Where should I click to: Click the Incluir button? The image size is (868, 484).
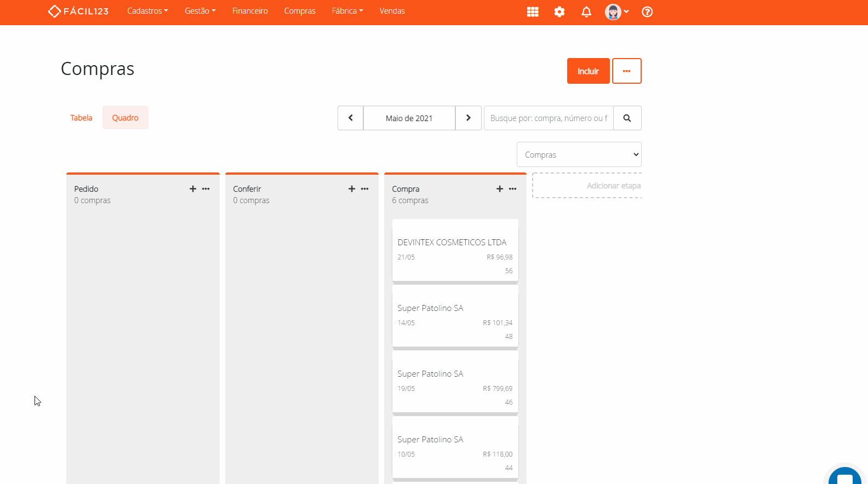(x=588, y=71)
